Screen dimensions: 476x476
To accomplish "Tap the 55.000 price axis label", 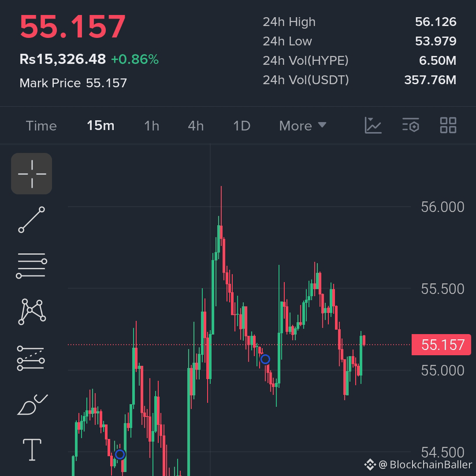I will pyautogui.click(x=443, y=370).
